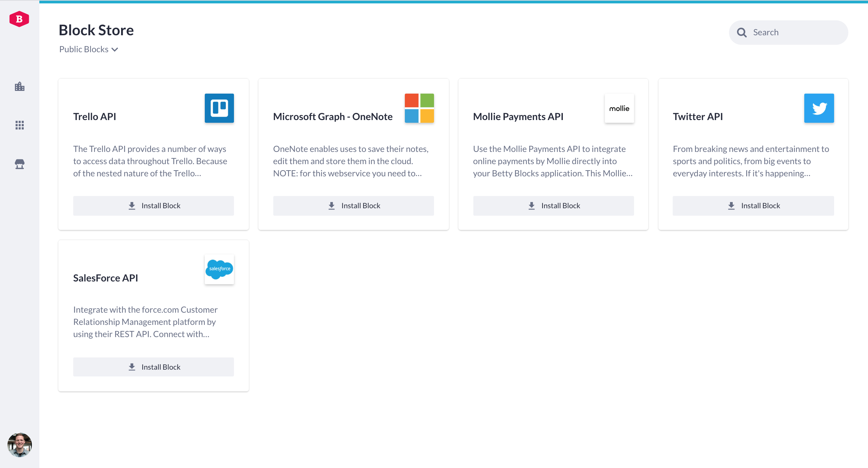
Task: Open the Twitter API title
Action: (x=698, y=117)
